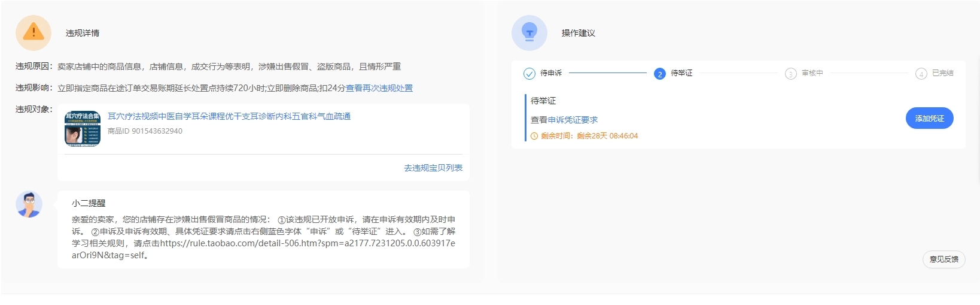Select the 已完结 step label
The width and height of the screenshot is (980, 305).
coord(943,73)
